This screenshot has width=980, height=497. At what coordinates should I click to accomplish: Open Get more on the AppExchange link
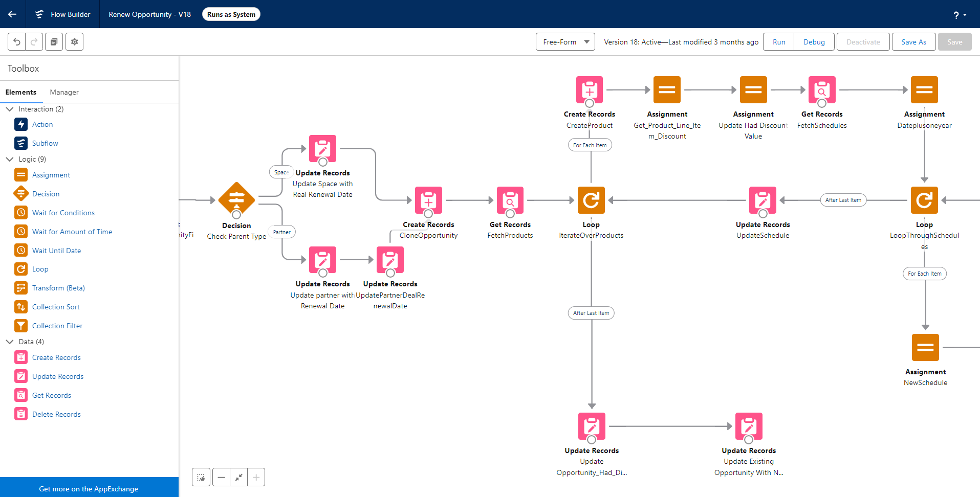[x=89, y=489]
